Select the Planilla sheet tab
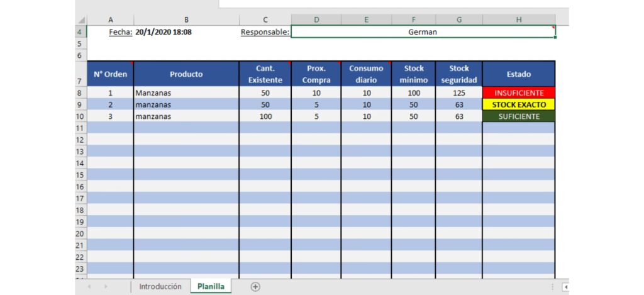The width and height of the screenshot is (644, 295). 211,287
